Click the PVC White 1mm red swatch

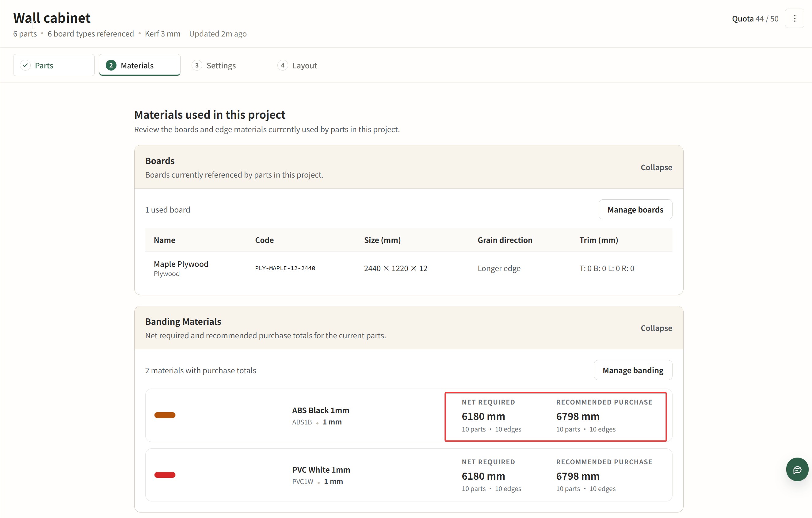(x=165, y=475)
